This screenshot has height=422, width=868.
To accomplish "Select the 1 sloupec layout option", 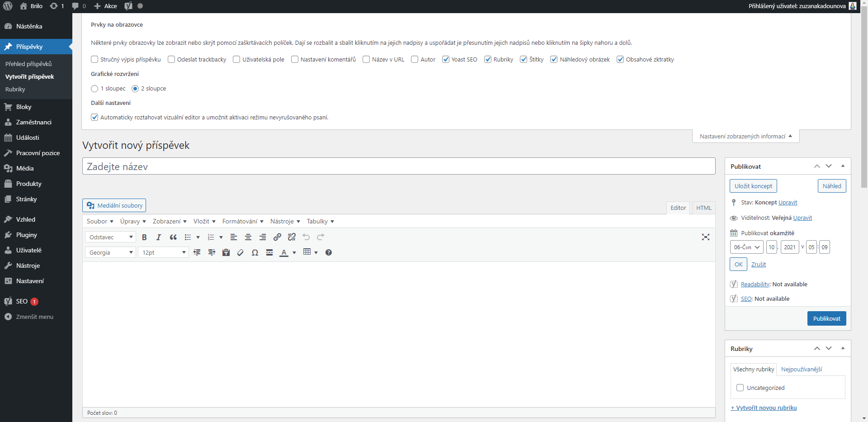I will 94,89.
